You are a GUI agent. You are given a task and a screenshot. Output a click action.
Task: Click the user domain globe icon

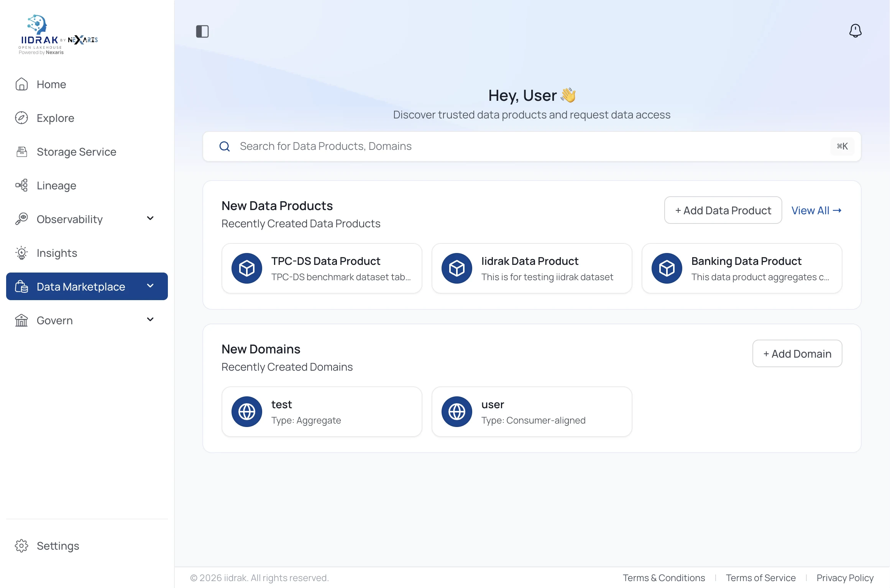(x=457, y=412)
